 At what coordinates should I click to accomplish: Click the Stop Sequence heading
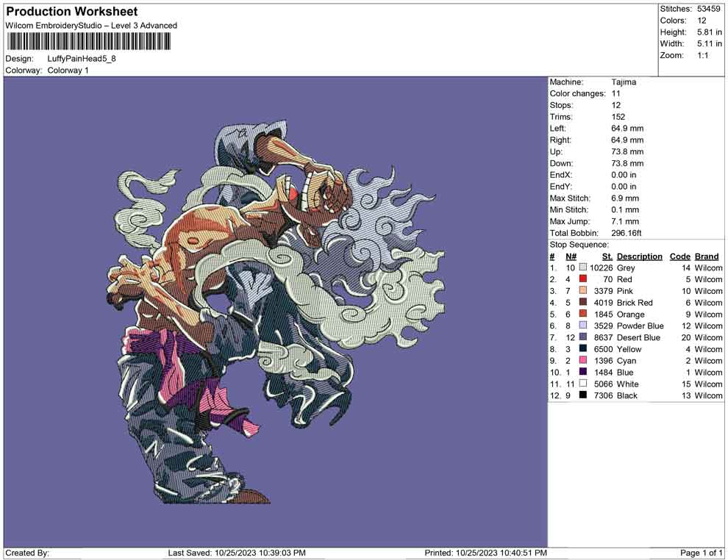[579, 245]
